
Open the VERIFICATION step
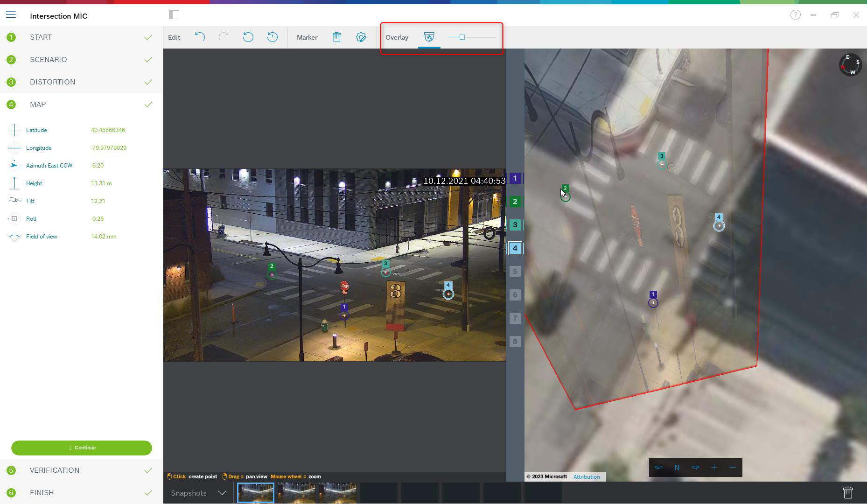click(55, 470)
